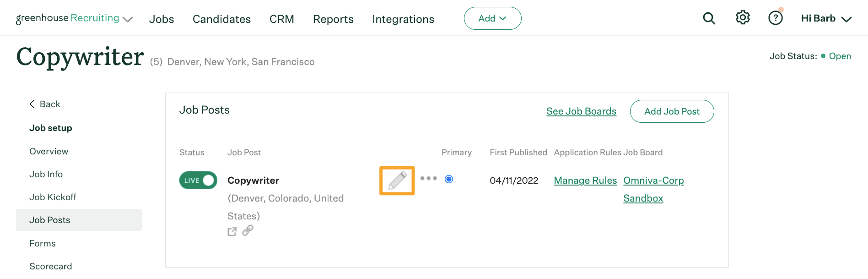
Task: Click the help question mark icon
Action: click(775, 18)
